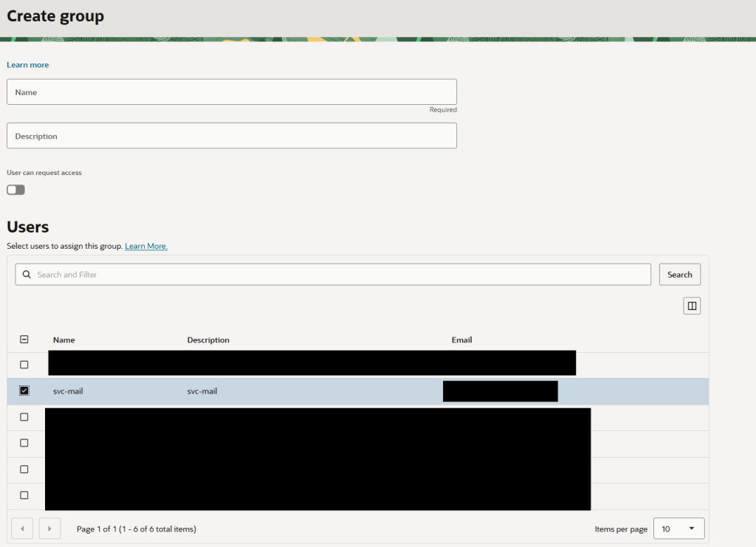
Task: Open the Learn more link under Create group
Action: tap(27, 64)
